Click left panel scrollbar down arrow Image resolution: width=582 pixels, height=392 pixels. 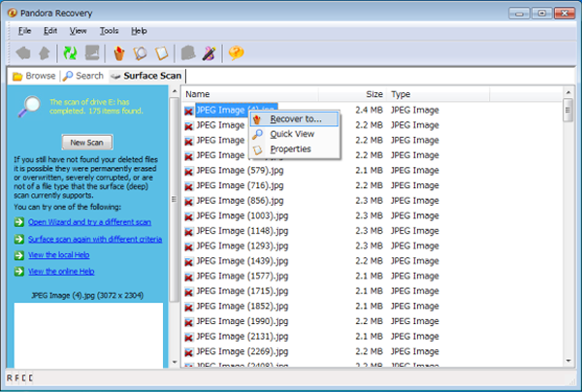tap(175, 362)
